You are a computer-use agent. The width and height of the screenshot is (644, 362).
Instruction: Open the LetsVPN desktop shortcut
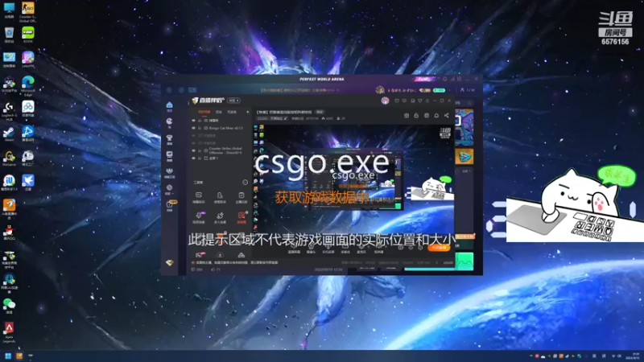[x=27, y=58]
